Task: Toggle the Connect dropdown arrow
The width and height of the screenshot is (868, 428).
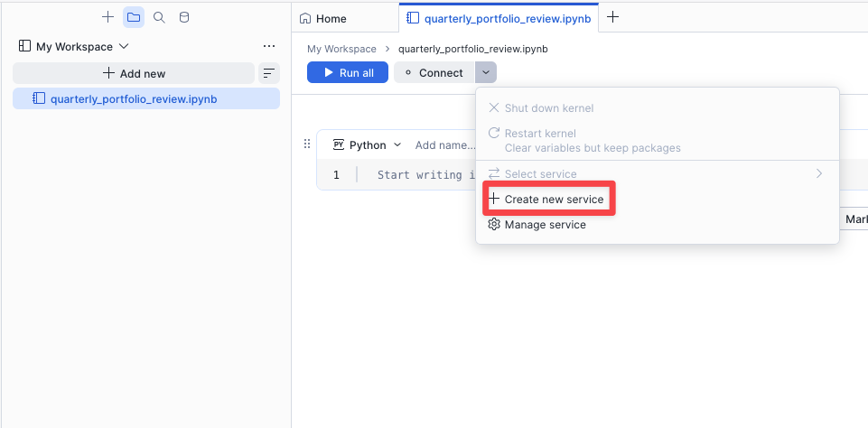Action: [x=485, y=72]
